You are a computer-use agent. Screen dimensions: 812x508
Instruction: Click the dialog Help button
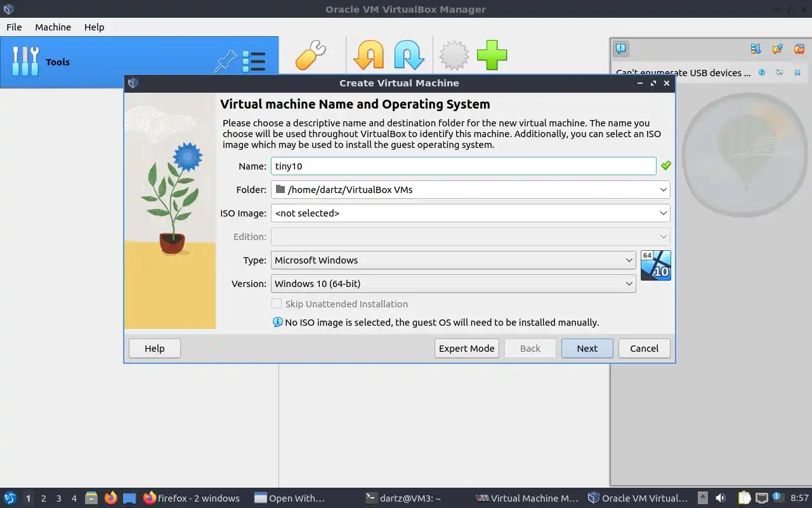[154, 348]
